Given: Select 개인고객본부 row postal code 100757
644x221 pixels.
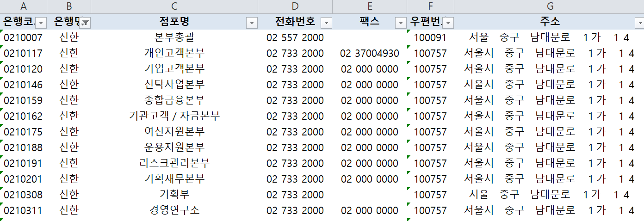Looking at the screenshot, I should coord(430,53).
